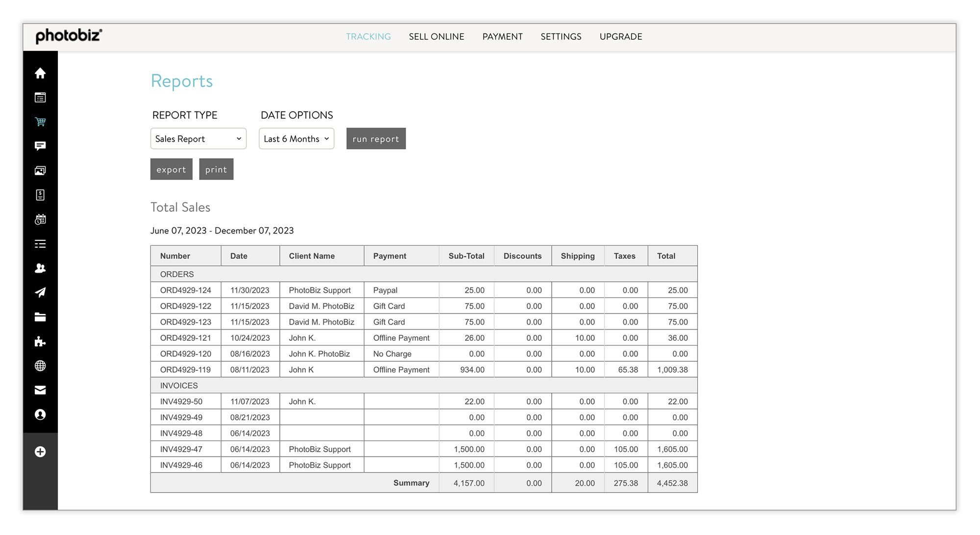This screenshot has height=535, width=980.
Task: Select the globe website icon
Action: 41,366
